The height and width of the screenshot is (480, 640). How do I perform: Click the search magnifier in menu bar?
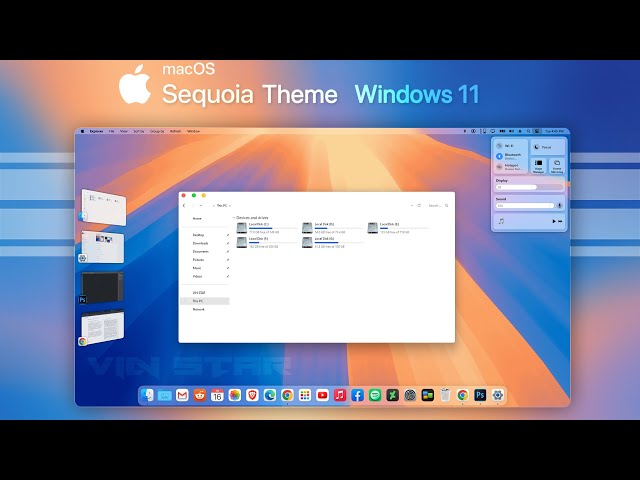point(528,131)
